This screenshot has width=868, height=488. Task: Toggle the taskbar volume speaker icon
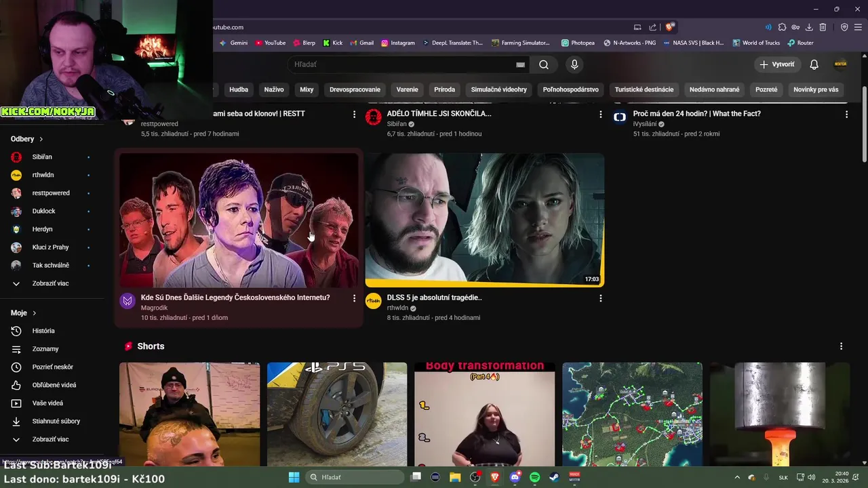coord(811,477)
